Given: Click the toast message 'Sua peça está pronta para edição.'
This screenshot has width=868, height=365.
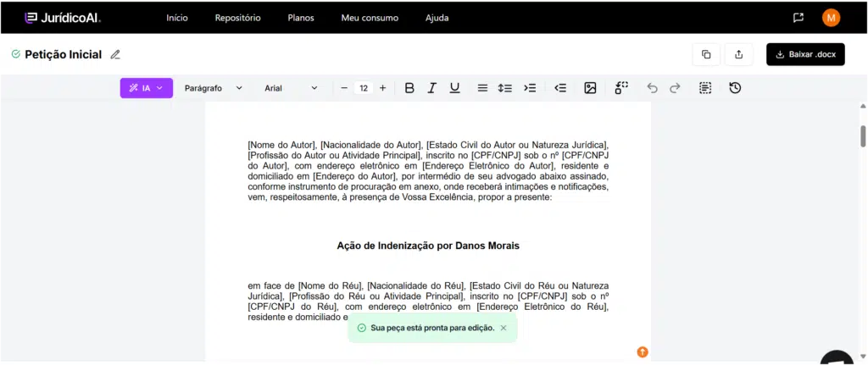Looking at the screenshot, I should [432, 328].
